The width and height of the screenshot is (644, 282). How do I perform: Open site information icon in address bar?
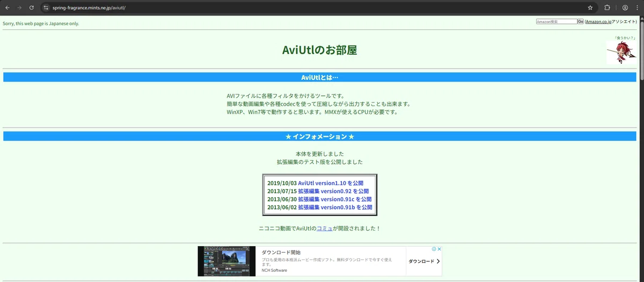46,8
